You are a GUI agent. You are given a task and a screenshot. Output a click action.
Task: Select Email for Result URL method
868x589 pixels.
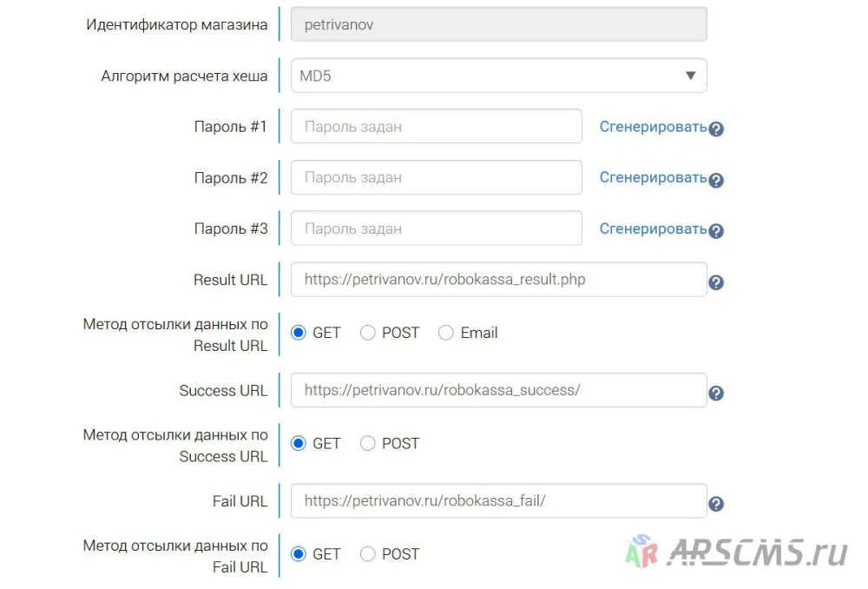coord(445,333)
